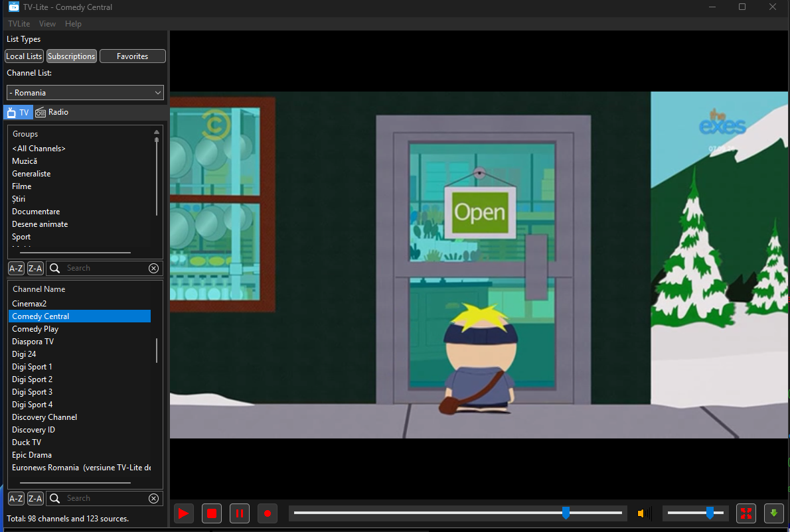
Task: Stop playback with the square stop button
Action: [x=212, y=513]
